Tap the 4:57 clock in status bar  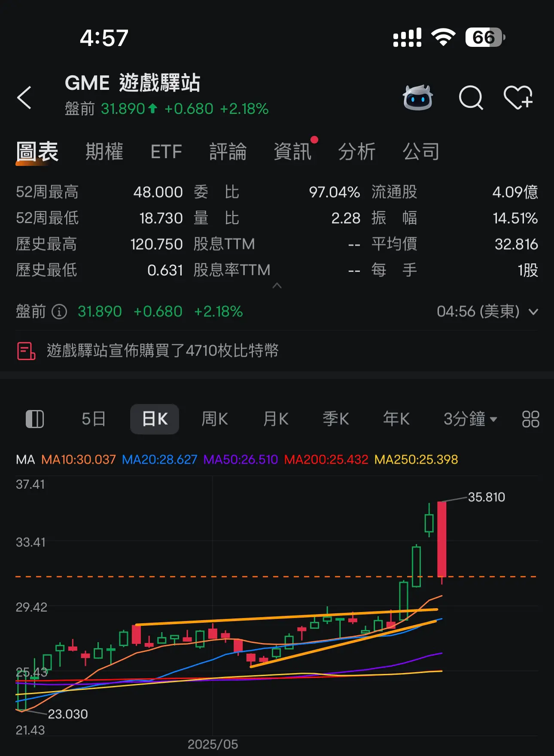104,38
